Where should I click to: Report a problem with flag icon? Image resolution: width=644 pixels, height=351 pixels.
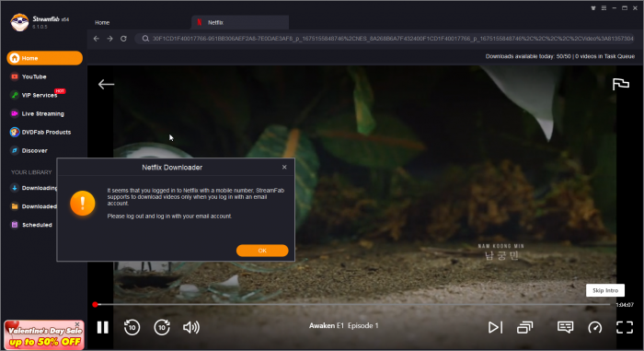621,85
